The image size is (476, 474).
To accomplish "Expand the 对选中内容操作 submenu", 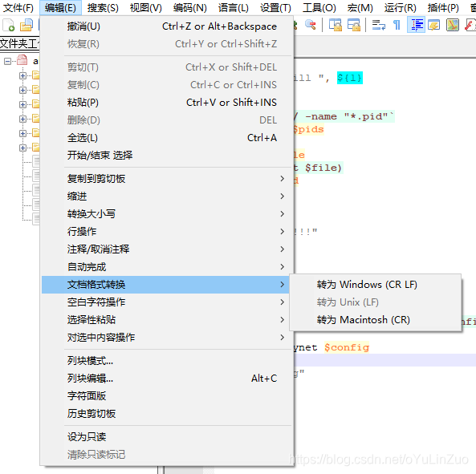I will 166,337.
